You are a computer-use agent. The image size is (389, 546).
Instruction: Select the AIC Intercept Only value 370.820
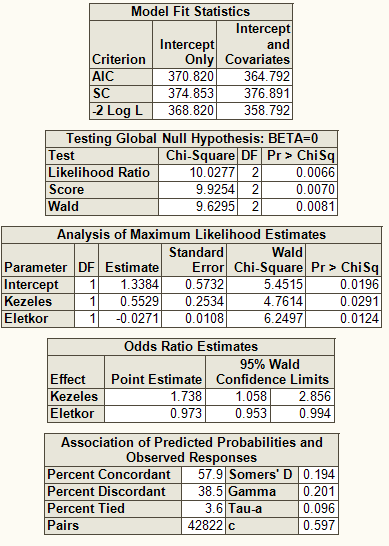click(191, 76)
